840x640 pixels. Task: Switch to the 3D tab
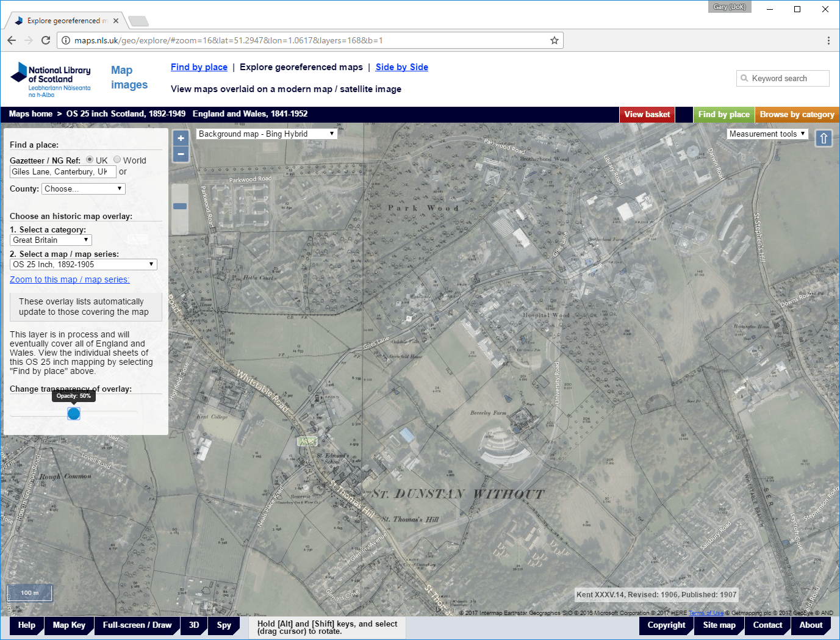pos(194,625)
